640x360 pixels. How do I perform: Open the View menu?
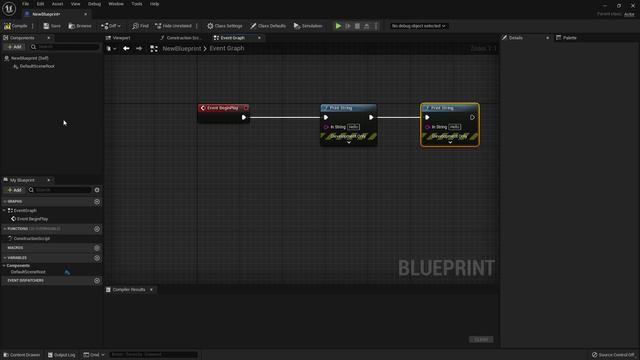(x=76, y=4)
